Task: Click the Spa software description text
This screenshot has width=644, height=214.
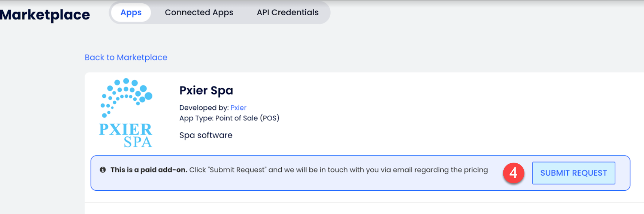Action: pos(206,135)
